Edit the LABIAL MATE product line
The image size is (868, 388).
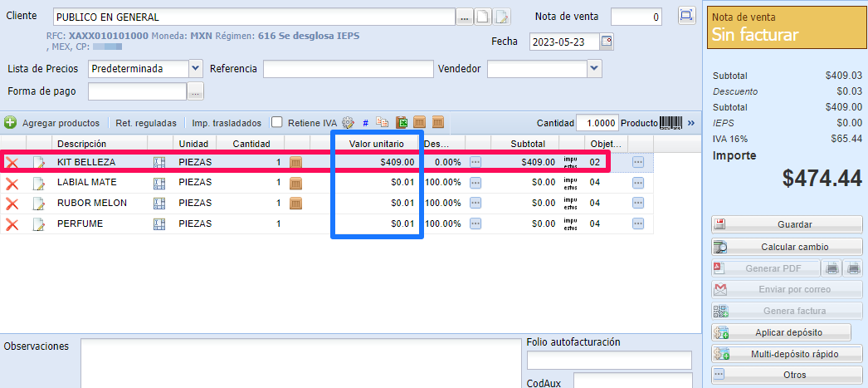[38, 183]
